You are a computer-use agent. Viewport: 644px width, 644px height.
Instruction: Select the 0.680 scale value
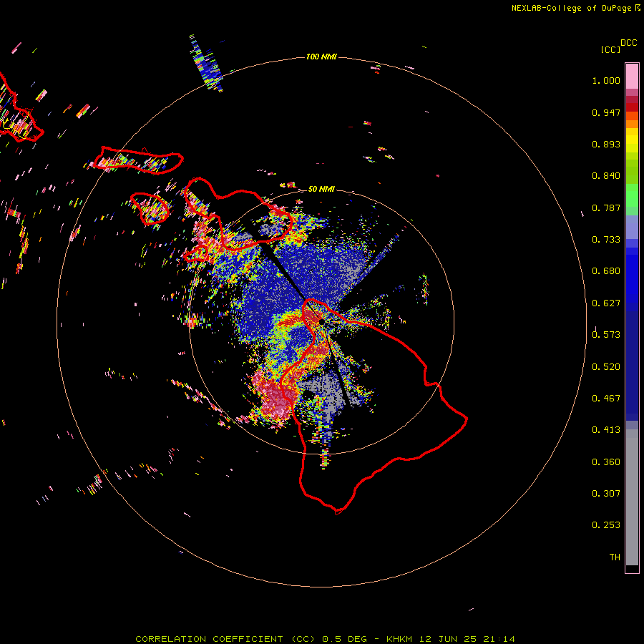[x=606, y=271]
